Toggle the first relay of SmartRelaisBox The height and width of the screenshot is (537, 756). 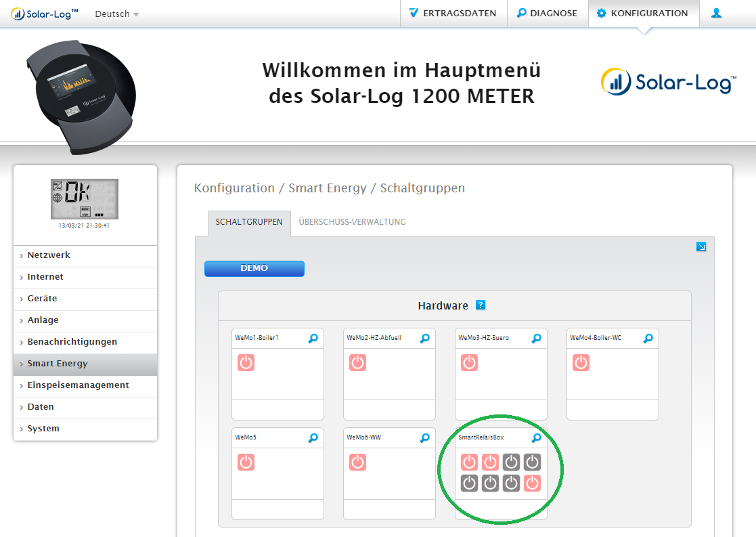tap(468, 463)
